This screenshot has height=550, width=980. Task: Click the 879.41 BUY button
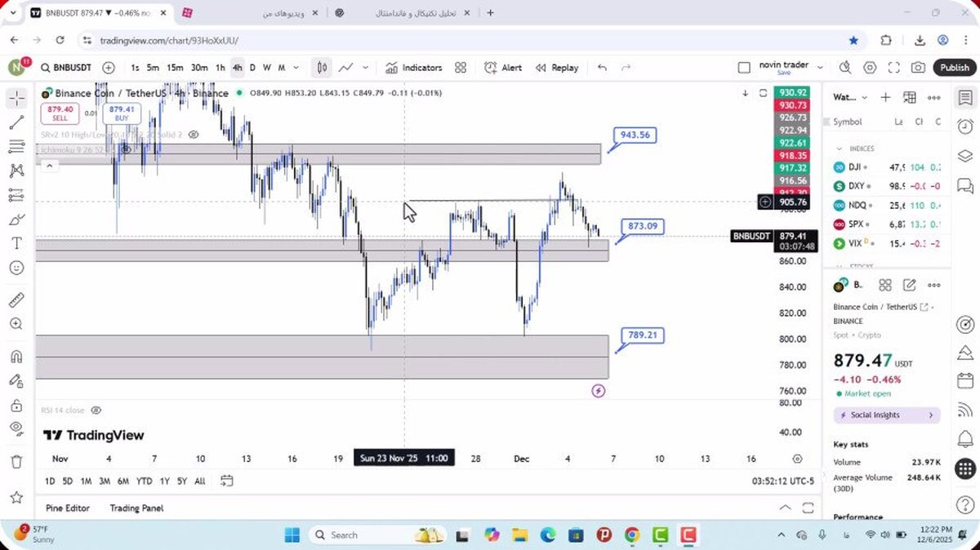coord(121,113)
